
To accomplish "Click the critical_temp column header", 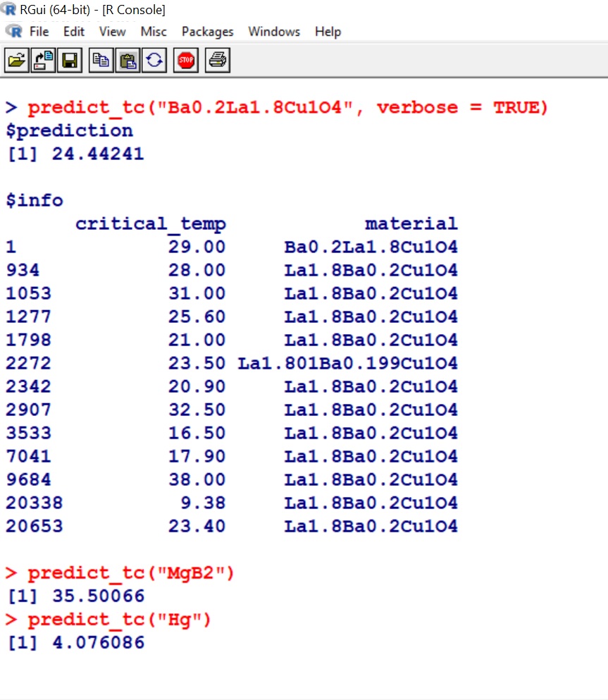I will 151,224.
